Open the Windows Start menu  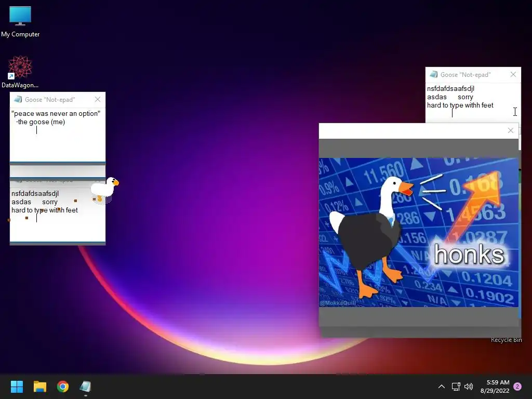tap(17, 387)
